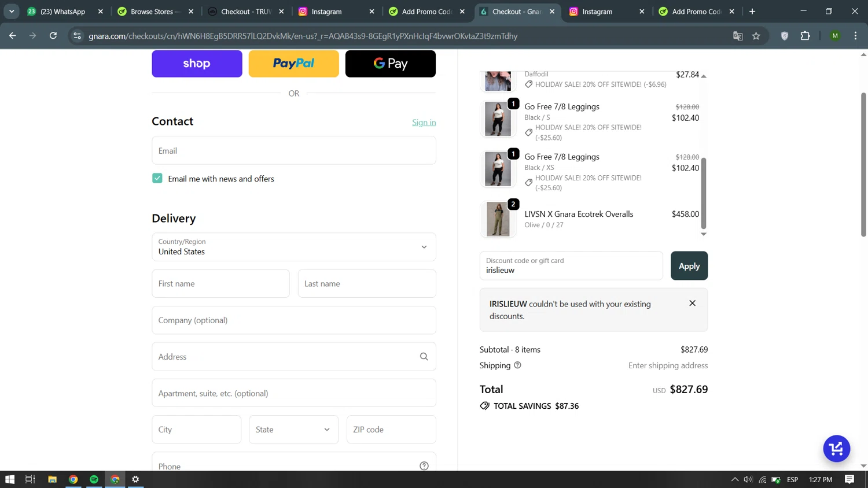Open the Country/Region dropdown
Image resolution: width=868 pixels, height=488 pixels.
pos(293,247)
